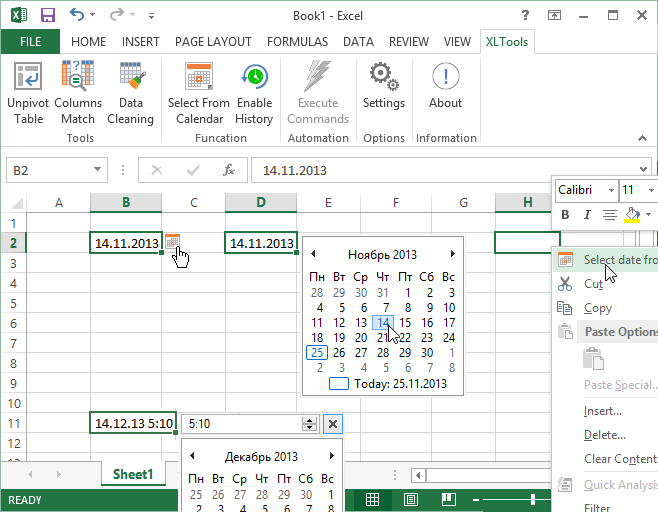Customize Quick Access Toolbar dropdown

tap(151, 16)
